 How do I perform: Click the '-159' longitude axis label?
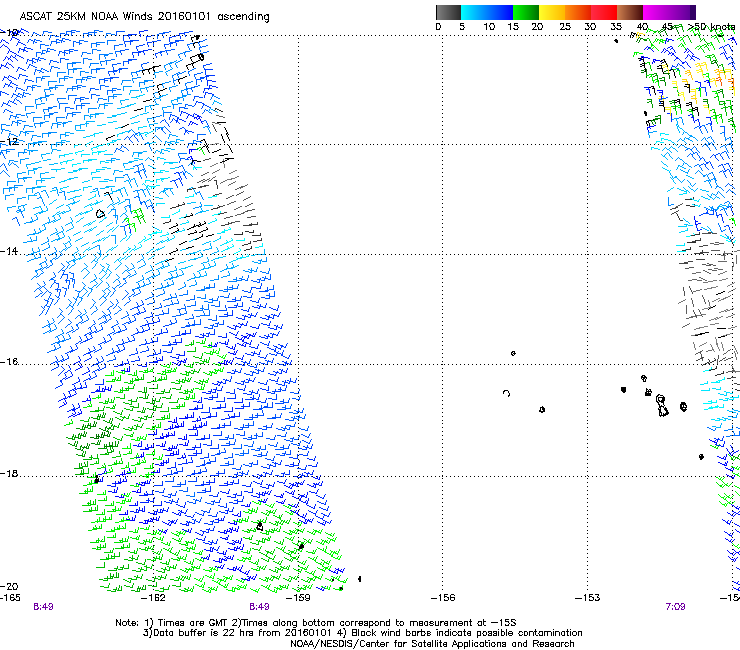pyautogui.click(x=298, y=598)
